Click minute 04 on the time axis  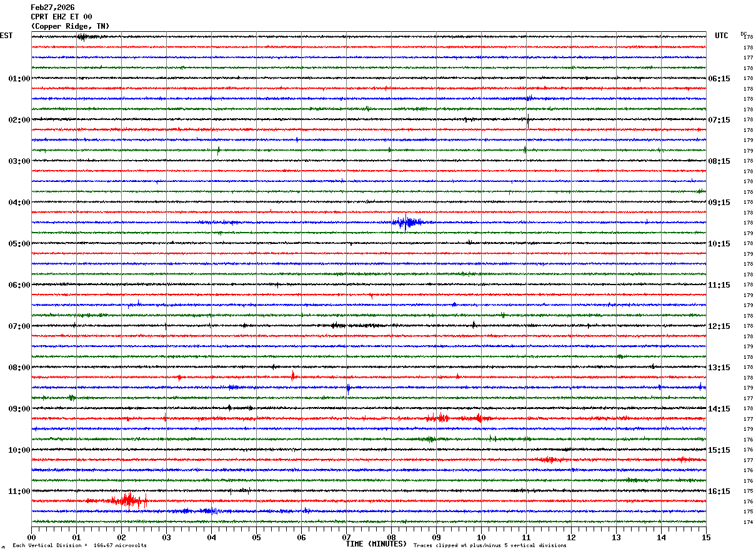coord(211,537)
